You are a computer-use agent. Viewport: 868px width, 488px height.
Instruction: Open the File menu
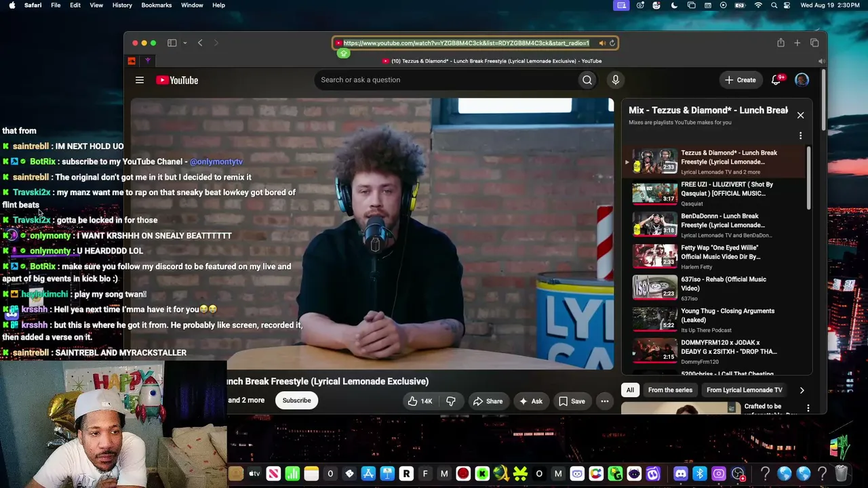(56, 5)
